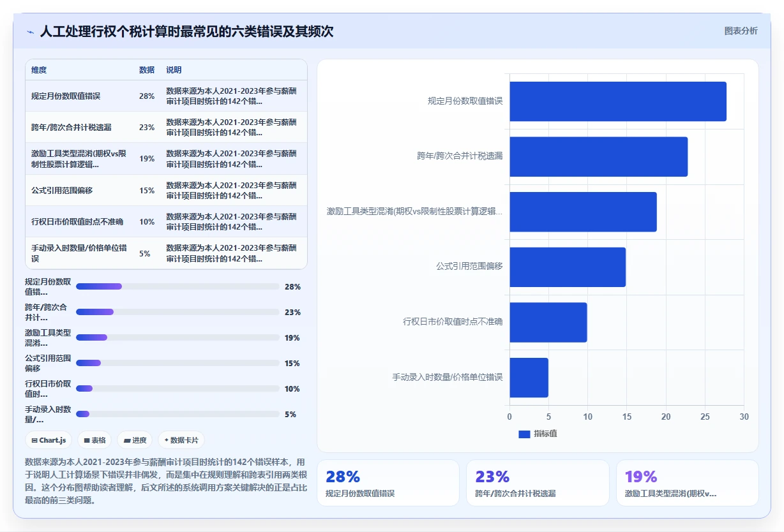The width and height of the screenshot is (784, 532).
Task: Click the 跨年/跨次合并计税遗漏 progress bar
Action: (177, 312)
